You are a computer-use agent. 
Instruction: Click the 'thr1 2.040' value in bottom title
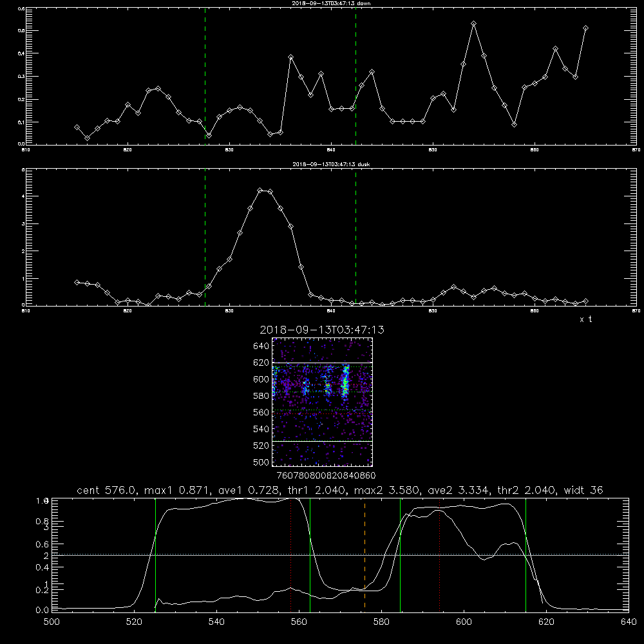click(317, 490)
